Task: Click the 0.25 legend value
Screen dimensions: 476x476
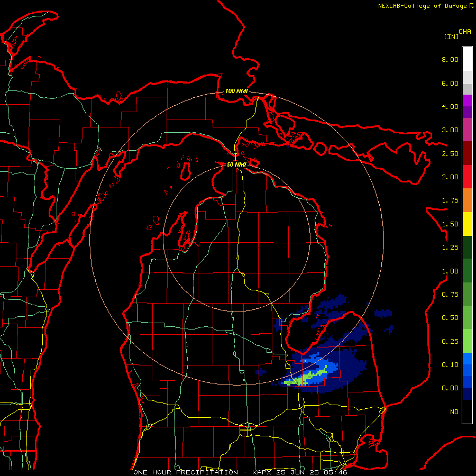Action: (450, 342)
